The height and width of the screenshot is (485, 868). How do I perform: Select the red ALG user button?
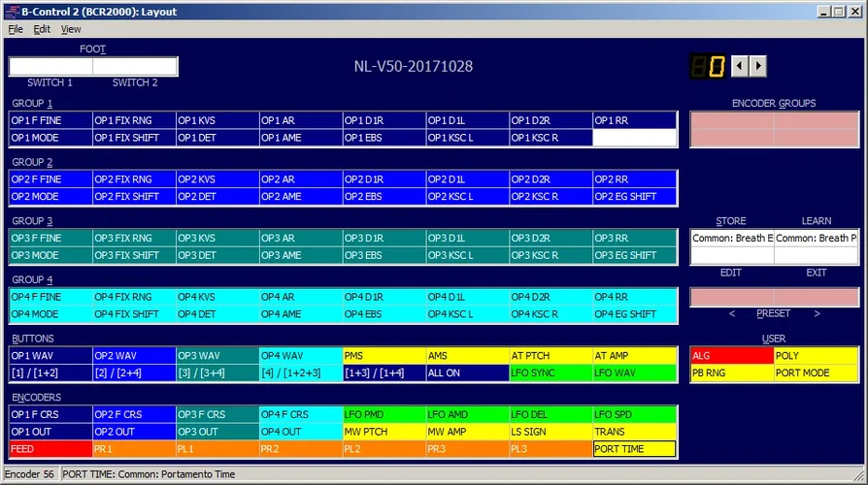pos(732,356)
